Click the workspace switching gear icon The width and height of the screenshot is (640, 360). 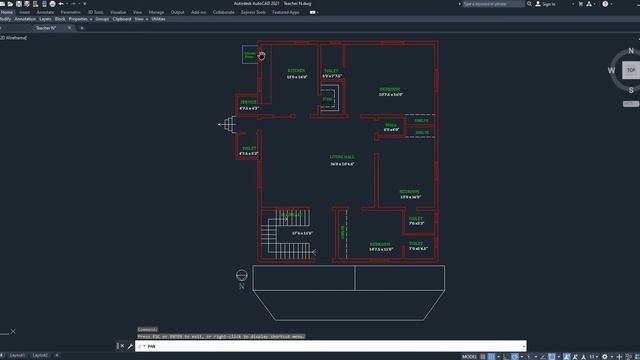click(x=605, y=357)
